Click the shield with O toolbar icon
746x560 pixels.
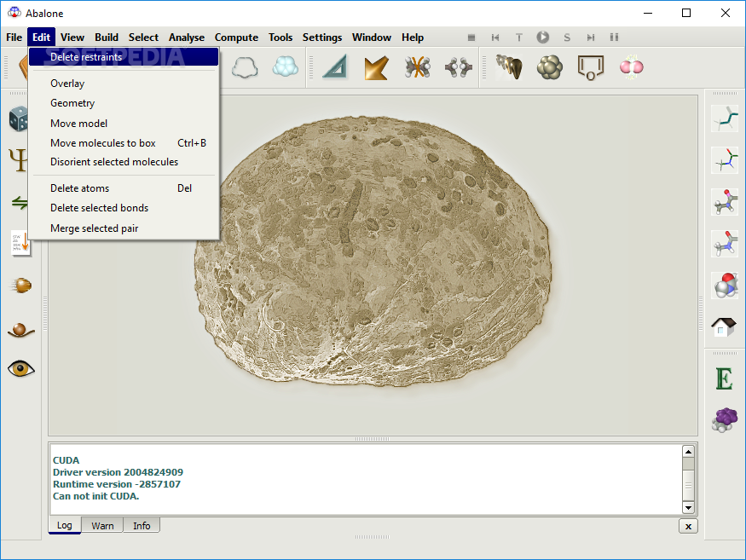click(591, 67)
